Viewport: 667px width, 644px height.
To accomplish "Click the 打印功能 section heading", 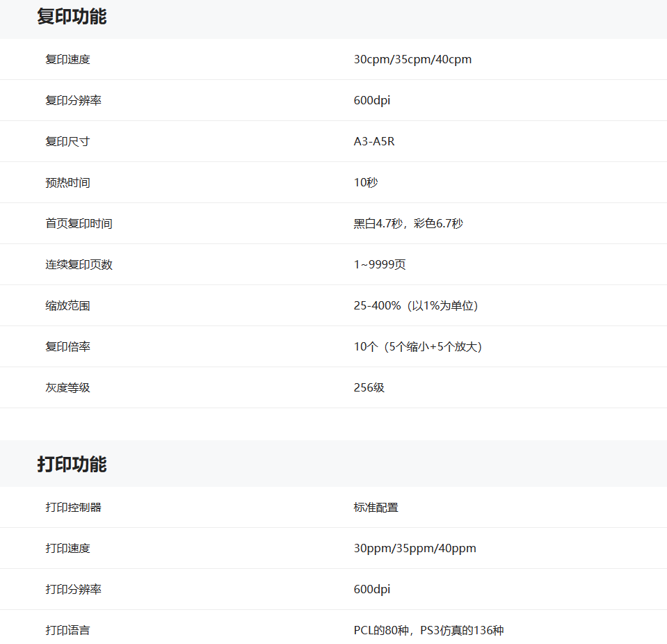I will [x=72, y=465].
